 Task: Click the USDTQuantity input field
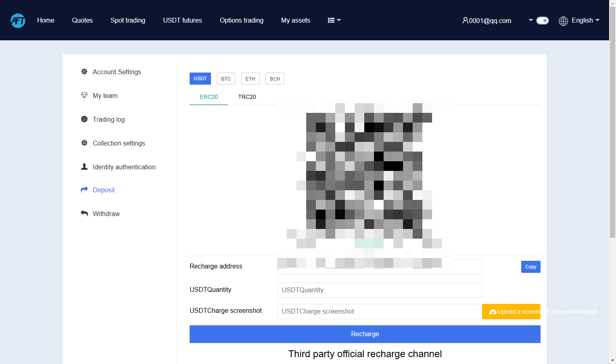point(380,290)
